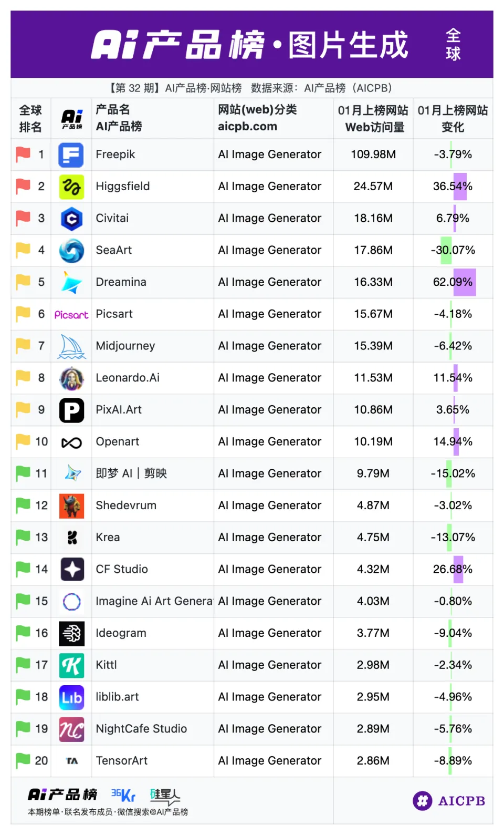The image size is (504, 835).
Task: Click the NightCafe Studio logo icon
Action: (71, 729)
